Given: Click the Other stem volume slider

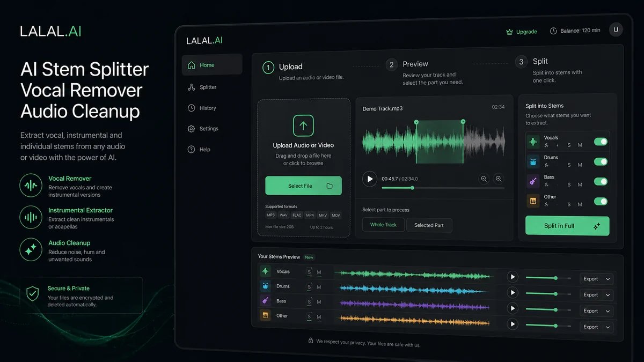Looking at the screenshot, I should pos(548,326).
